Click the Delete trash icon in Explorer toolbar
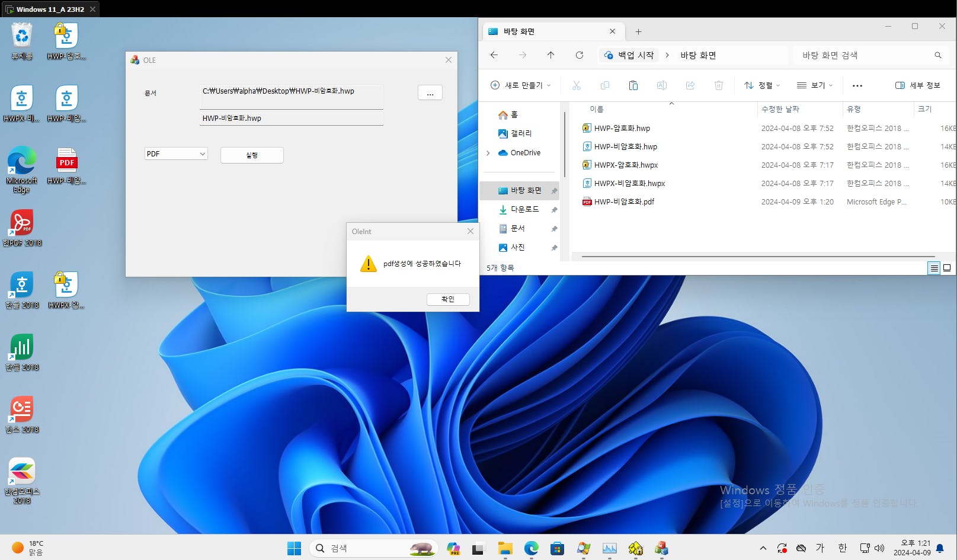The height and width of the screenshot is (560, 957). (719, 85)
